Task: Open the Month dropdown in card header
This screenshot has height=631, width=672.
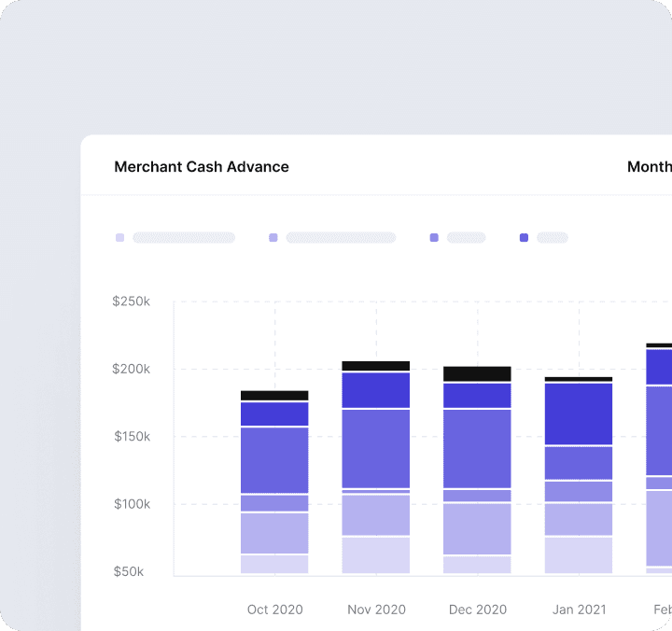Action: (x=650, y=167)
